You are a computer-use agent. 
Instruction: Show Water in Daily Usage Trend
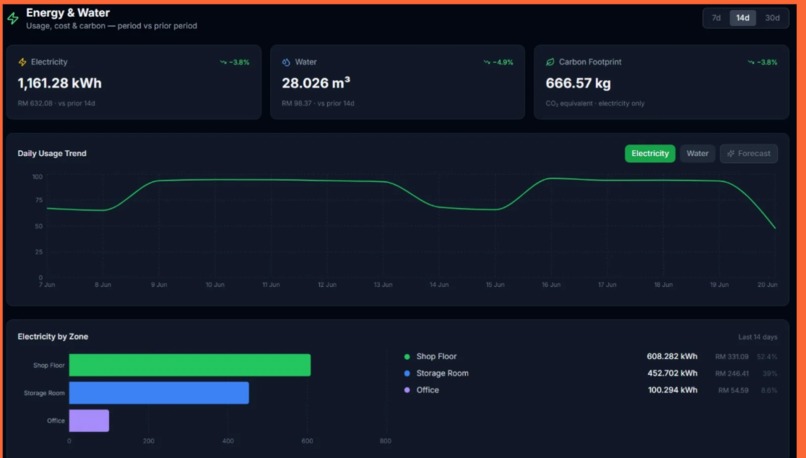[698, 154]
